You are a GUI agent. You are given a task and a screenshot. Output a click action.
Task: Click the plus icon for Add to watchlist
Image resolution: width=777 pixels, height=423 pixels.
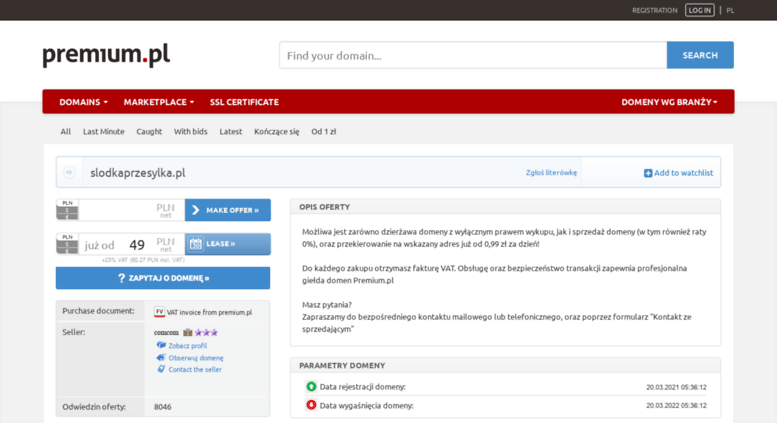(648, 173)
